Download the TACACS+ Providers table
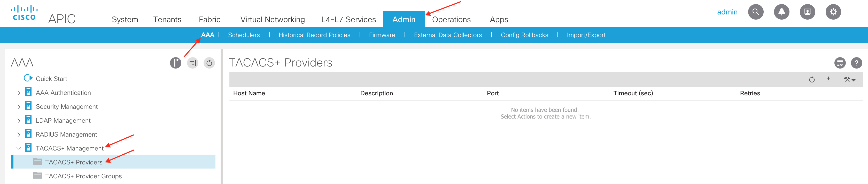Viewport: 868px width, 184px height. tap(828, 80)
